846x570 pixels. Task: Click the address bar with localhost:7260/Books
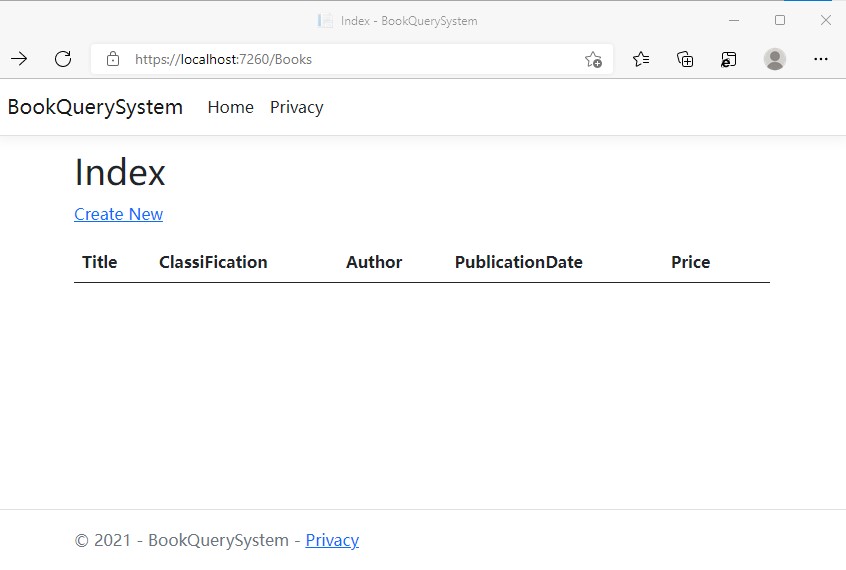[352, 59]
